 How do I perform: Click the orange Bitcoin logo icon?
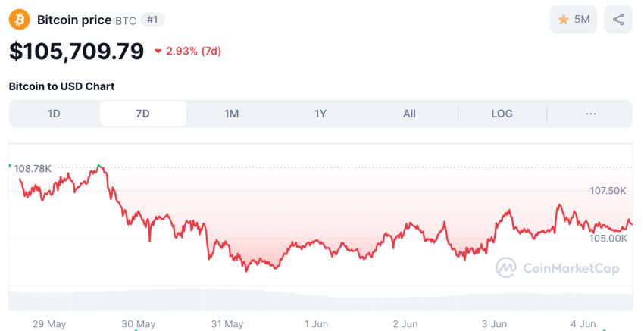tap(19, 19)
